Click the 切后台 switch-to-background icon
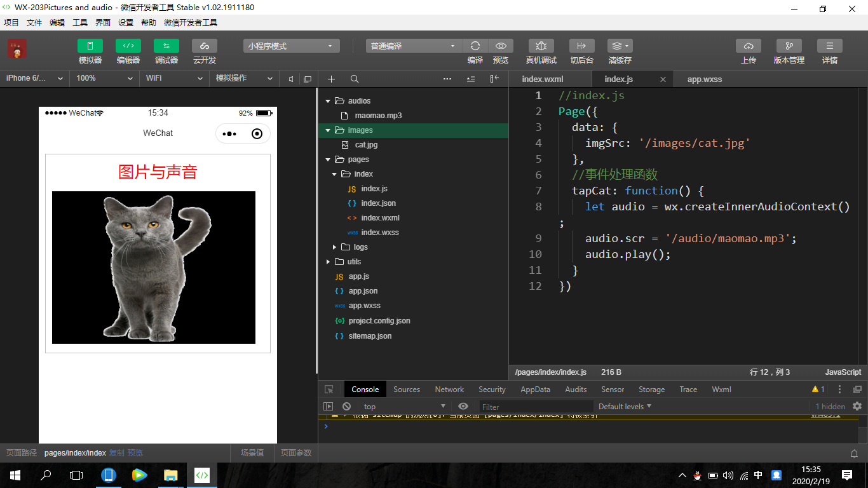Viewport: 868px width, 488px height. [x=582, y=46]
